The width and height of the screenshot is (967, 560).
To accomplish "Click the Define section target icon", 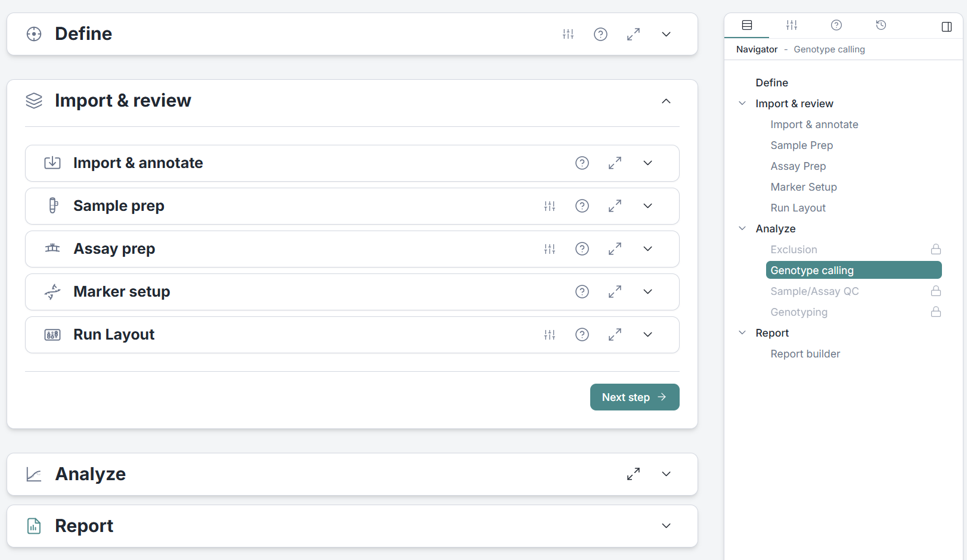I will pos(34,34).
